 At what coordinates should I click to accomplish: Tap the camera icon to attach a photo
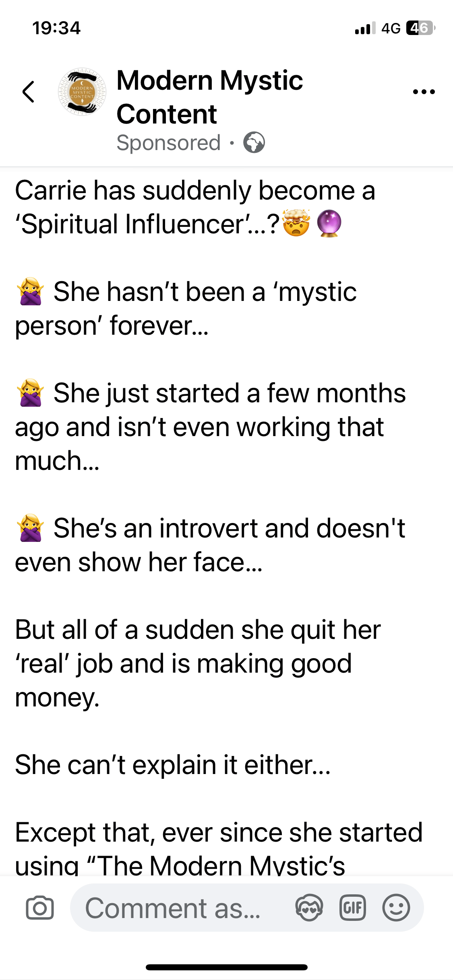pyautogui.click(x=40, y=908)
